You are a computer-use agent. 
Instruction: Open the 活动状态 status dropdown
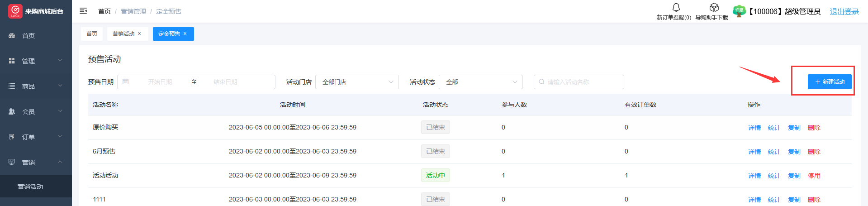[480, 82]
